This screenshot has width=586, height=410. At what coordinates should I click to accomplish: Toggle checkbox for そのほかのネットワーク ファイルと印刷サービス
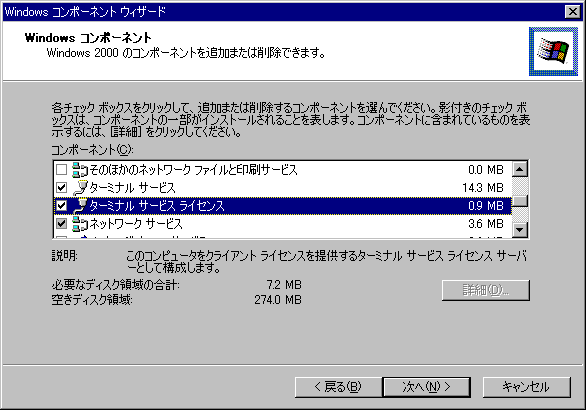(61, 170)
